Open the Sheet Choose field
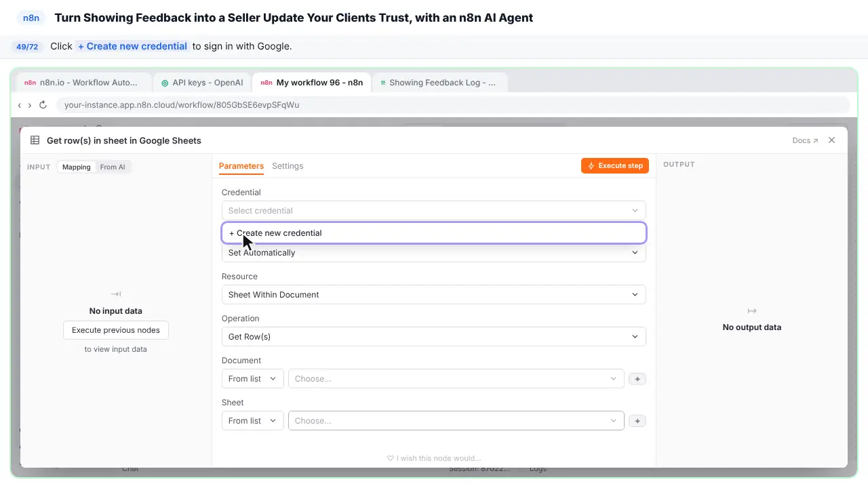 coord(456,421)
